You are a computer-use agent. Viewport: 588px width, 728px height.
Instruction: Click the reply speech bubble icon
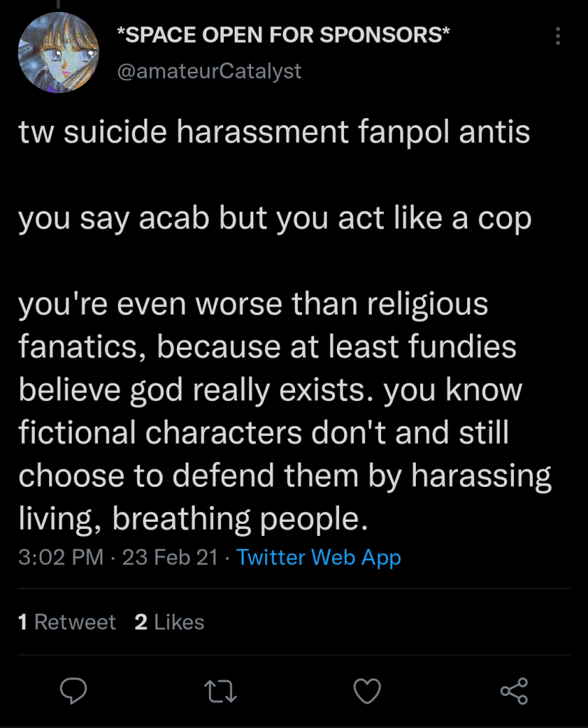tap(73, 690)
